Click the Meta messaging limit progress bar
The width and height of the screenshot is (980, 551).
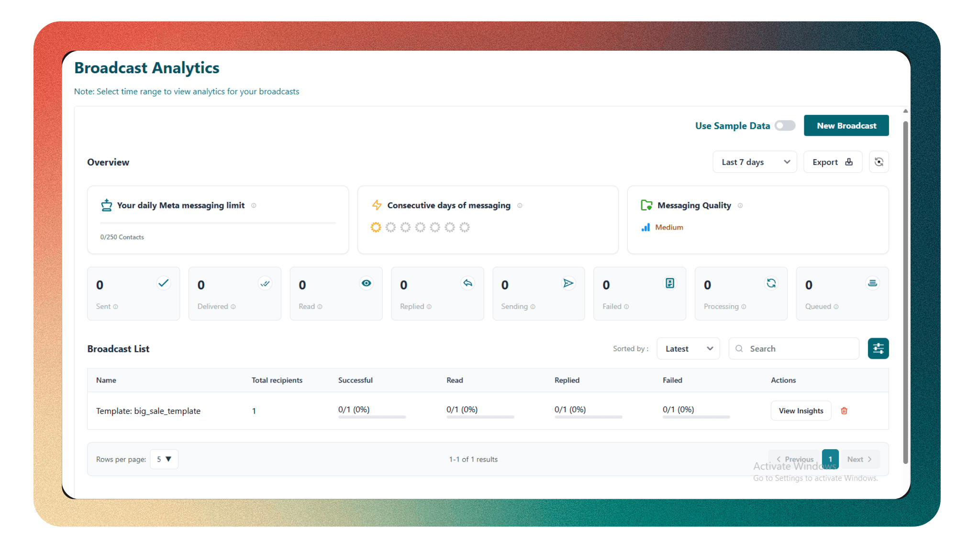pyautogui.click(x=218, y=223)
